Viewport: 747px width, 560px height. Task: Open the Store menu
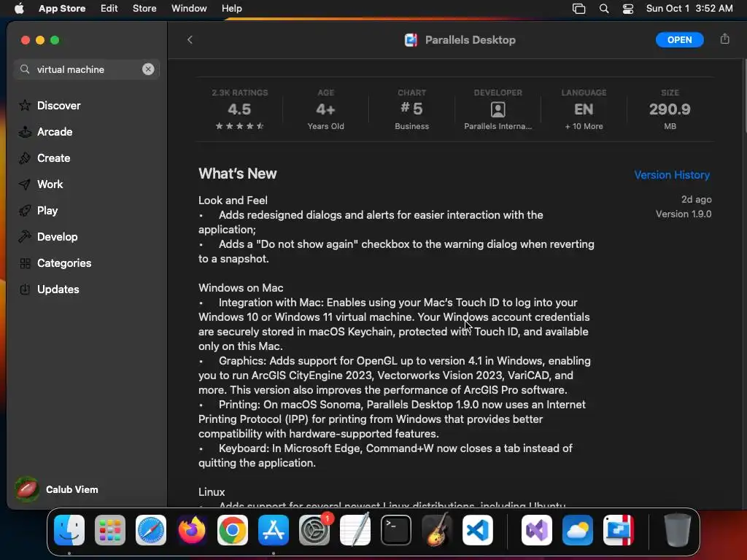point(144,8)
